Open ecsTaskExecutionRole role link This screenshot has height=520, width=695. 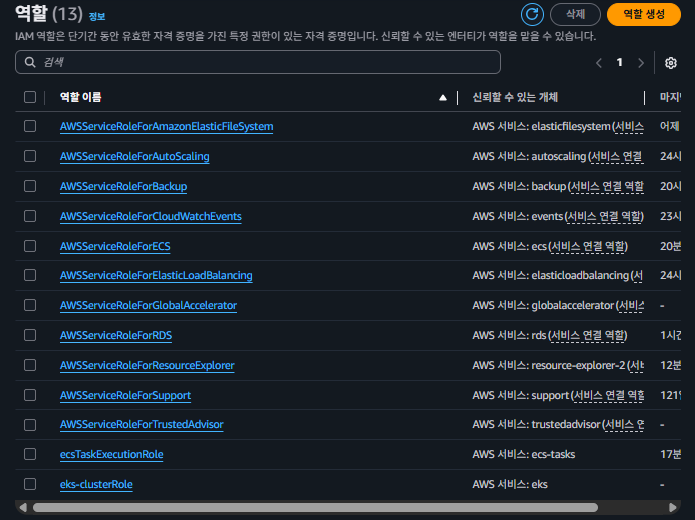(112, 454)
